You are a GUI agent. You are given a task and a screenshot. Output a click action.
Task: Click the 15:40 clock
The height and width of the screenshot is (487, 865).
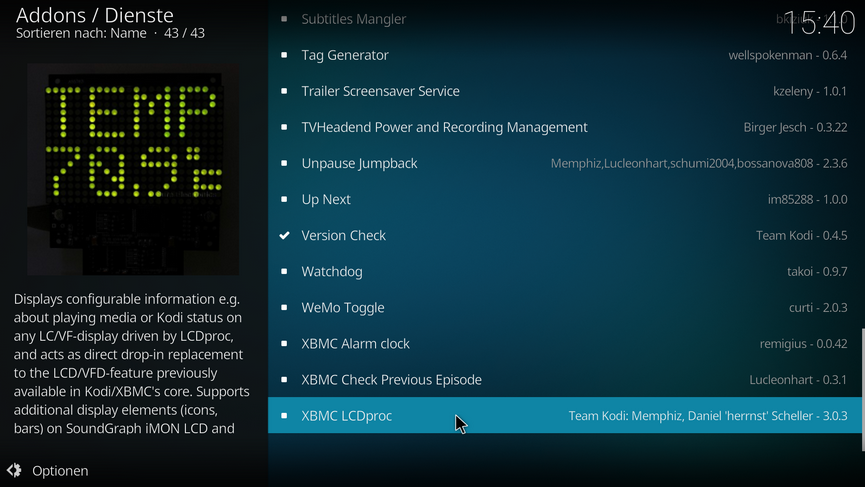click(819, 23)
